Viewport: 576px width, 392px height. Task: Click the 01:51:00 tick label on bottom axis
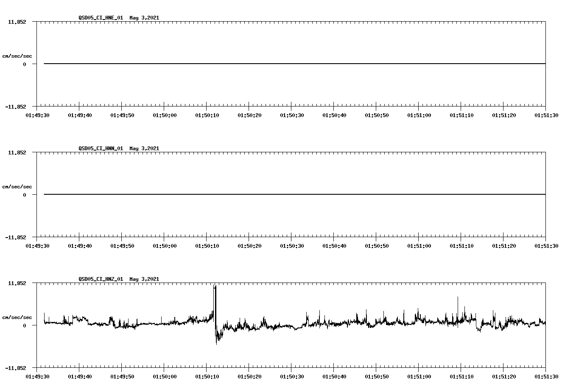pos(419,376)
